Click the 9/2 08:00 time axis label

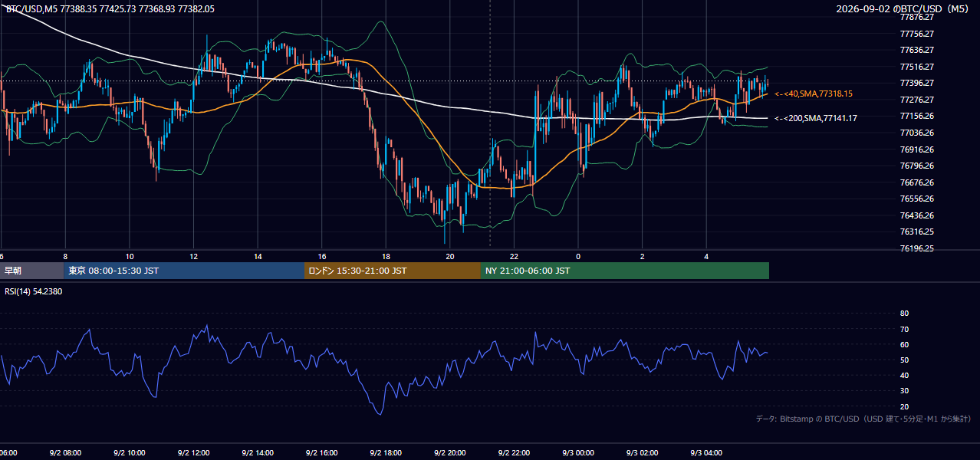(x=64, y=453)
